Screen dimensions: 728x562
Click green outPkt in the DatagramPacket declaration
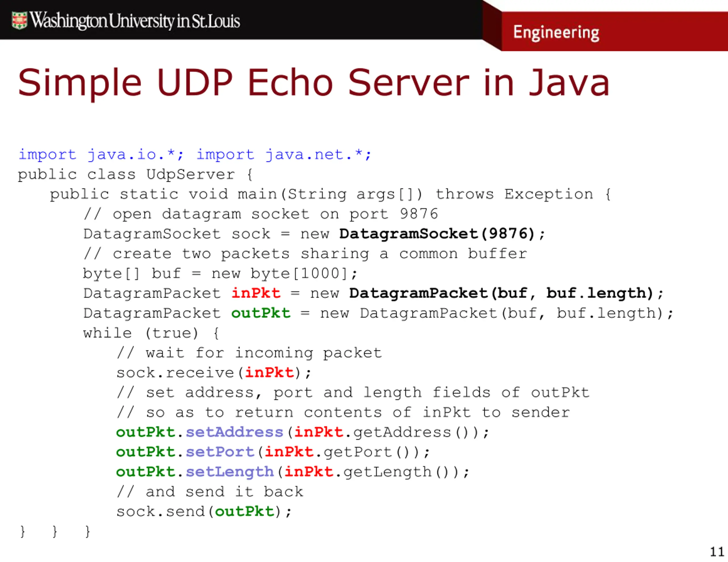pyautogui.click(x=261, y=313)
